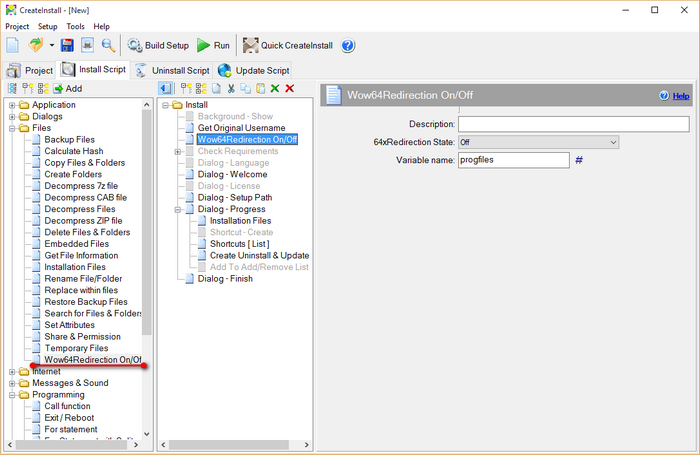Select Call function command
This screenshot has height=455, width=700.
(67, 406)
